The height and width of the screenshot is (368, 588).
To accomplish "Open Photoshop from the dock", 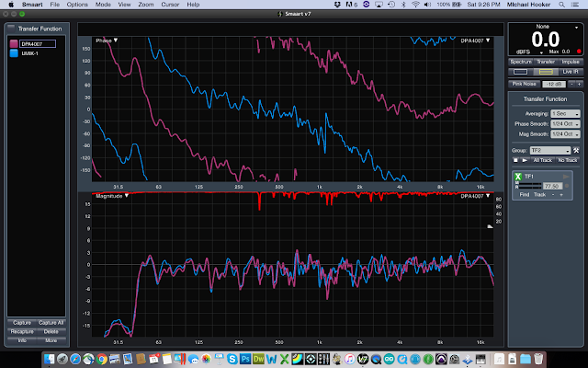I will [x=245, y=360].
